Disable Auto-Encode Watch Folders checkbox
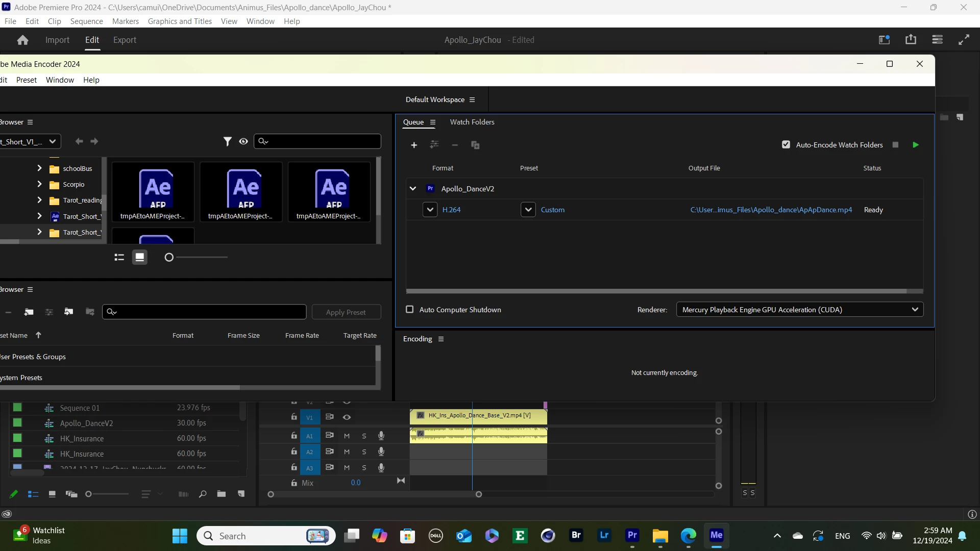Viewport: 980px width, 551px height. tap(786, 145)
